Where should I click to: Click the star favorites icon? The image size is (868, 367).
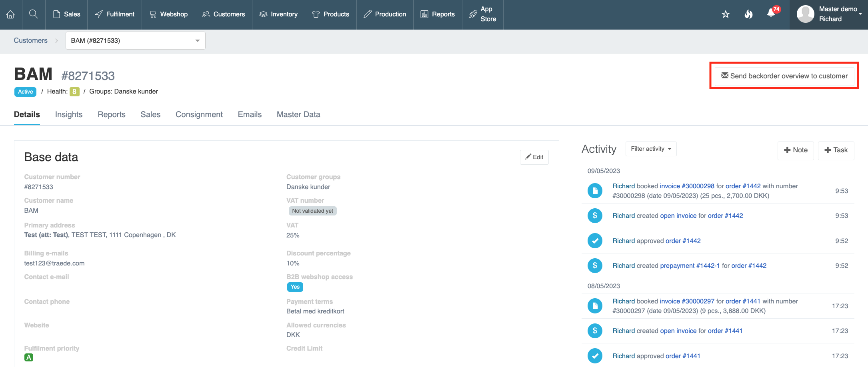(x=726, y=14)
